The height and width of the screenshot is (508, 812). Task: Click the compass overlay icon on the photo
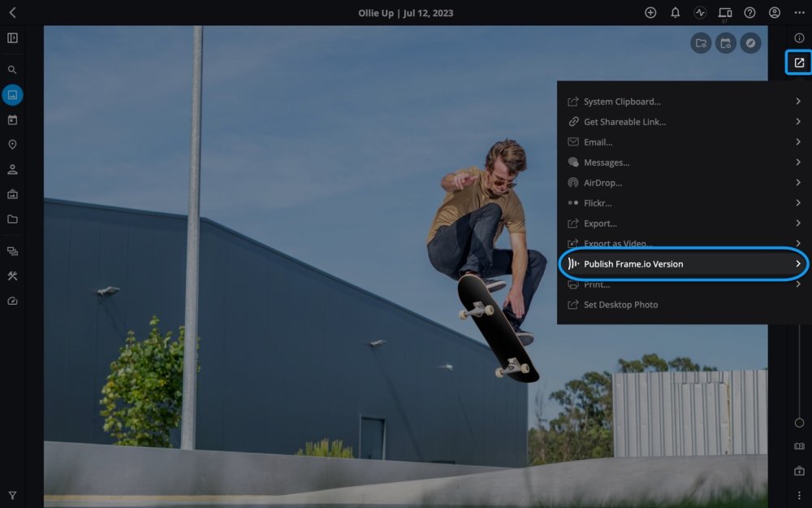click(750, 43)
